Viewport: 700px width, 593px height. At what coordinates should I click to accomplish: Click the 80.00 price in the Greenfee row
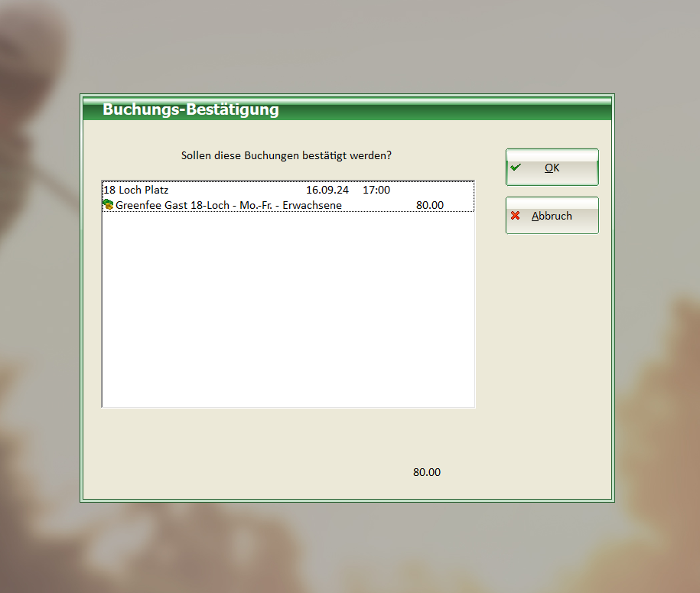click(x=429, y=205)
